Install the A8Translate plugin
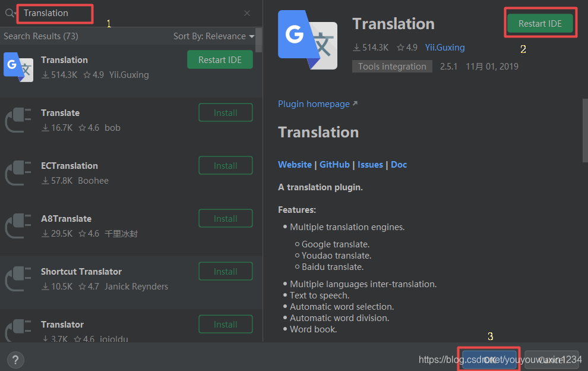 tap(225, 219)
